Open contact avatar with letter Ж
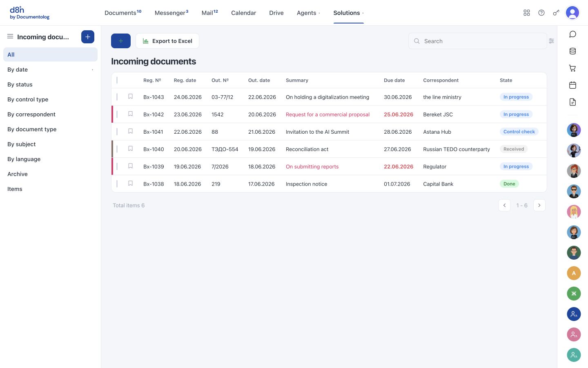588x368 pixels. coord(574,294)
